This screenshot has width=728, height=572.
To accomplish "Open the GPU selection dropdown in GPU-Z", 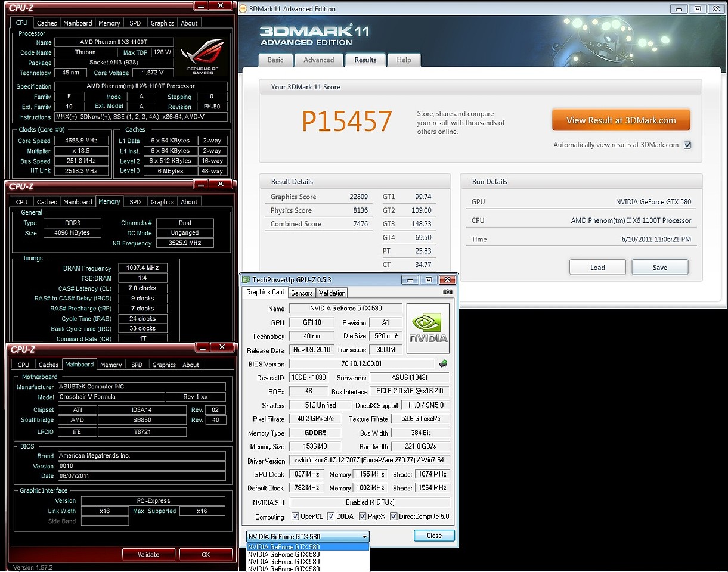I will click(308, 536).
